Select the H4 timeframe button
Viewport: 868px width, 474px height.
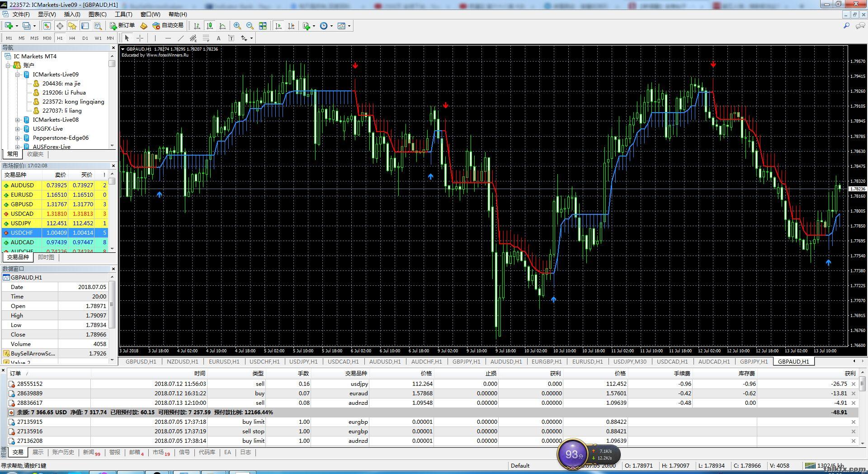click(72, 38)
